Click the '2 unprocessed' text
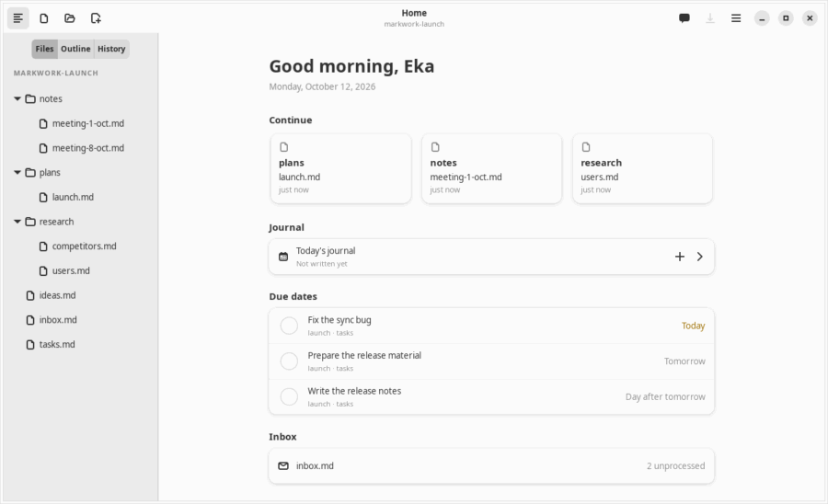This screenshot has width=828, height=504. coord(676,465)
